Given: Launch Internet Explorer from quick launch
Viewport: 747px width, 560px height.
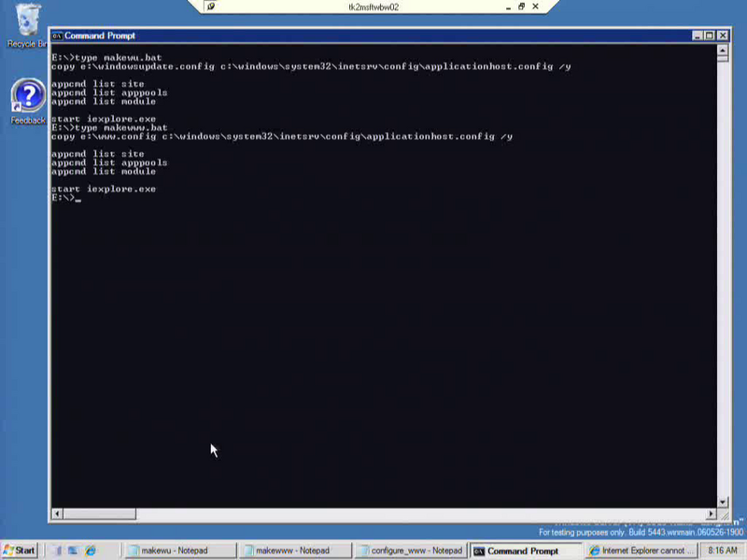Looking at the screenshot, I should (x=90, y=551).
